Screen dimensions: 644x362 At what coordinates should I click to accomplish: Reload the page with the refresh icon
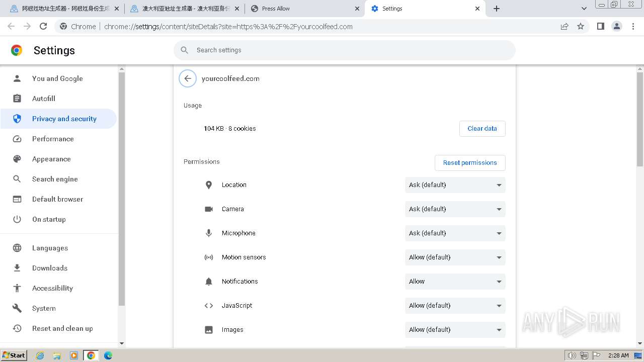43,27
